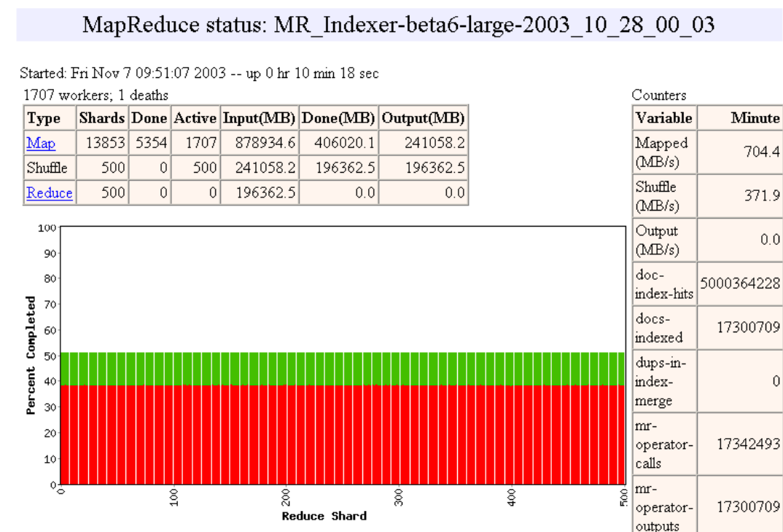Click the Reduce Shard axis label
This screenshot has height=532, width=783.
point(324,516)
